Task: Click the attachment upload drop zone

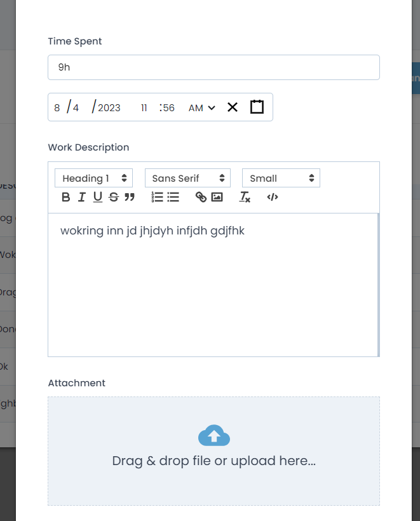Action: [x=213, y=451]
